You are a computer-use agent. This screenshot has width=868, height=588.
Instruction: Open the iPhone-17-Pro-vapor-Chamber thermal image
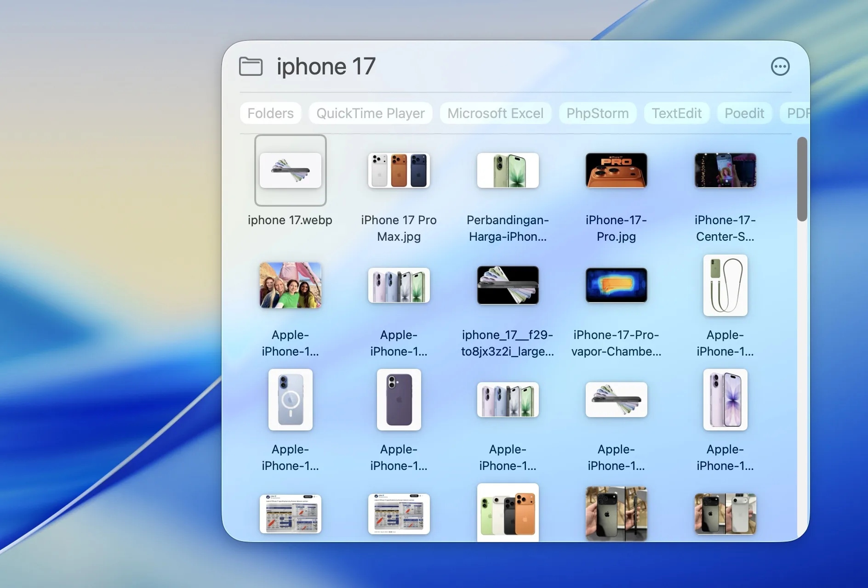[616, 285]
